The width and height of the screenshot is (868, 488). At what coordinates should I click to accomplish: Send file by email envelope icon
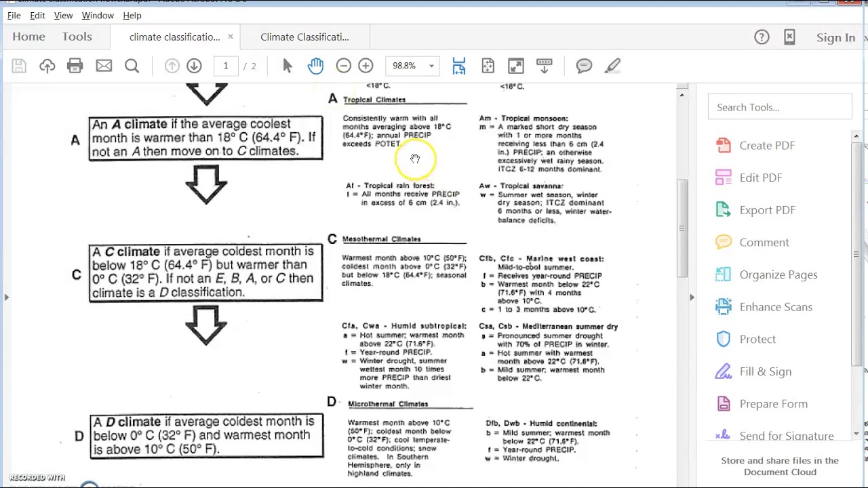click(x=104, y=66)
